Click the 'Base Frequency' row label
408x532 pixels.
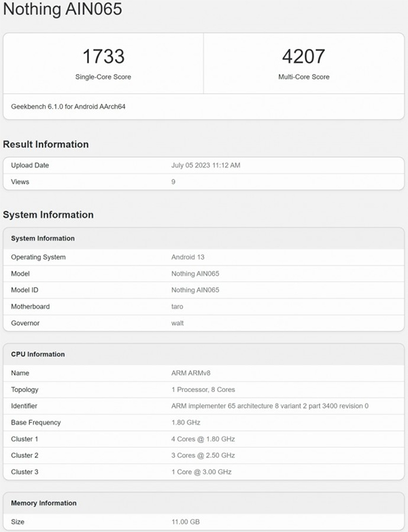[35, 423]
